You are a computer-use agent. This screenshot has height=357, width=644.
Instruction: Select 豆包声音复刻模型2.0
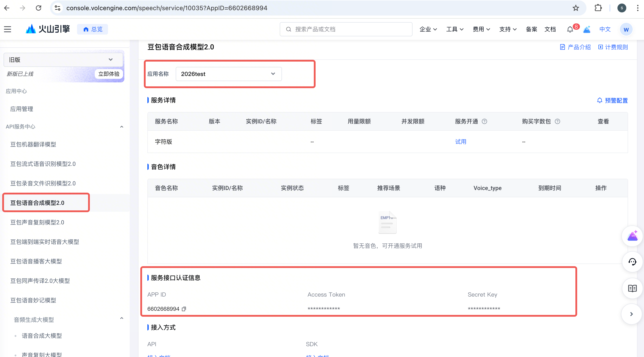coord(37,222)
